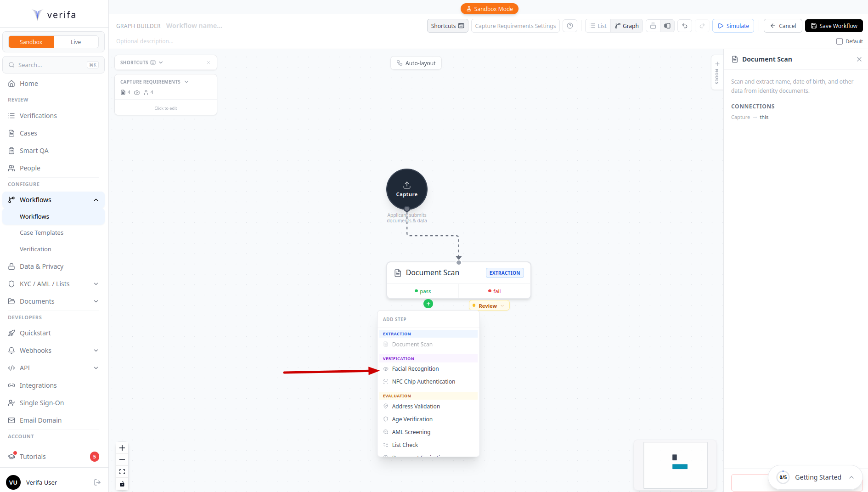Lock canvas interactivity with the padlock toggle

[x=122, y=484]
